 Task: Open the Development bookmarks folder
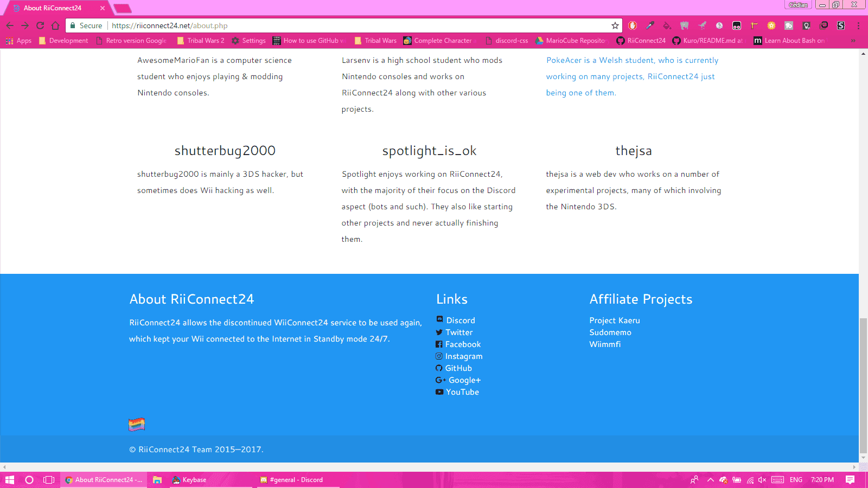coord(63,41)
